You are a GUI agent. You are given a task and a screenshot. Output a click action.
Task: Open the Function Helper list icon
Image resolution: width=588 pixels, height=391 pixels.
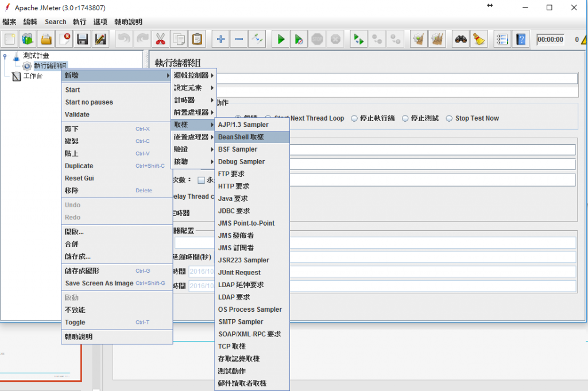502,40
